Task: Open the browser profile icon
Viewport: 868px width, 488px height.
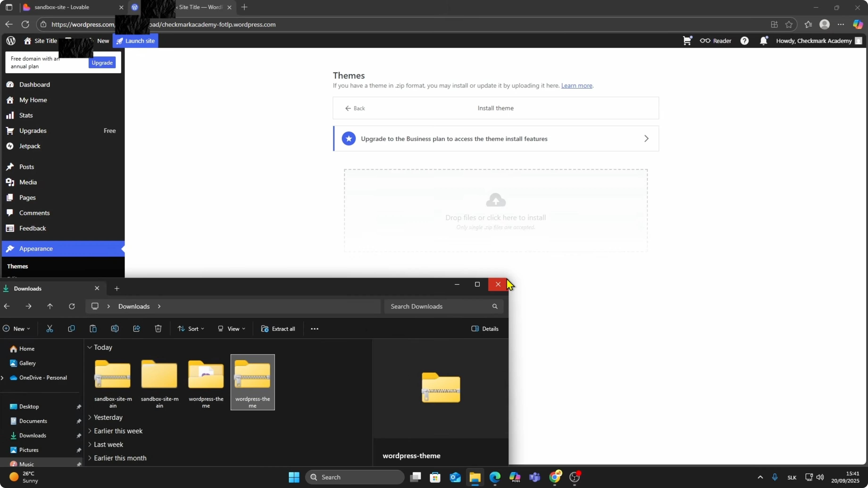Action: point(825,24)
